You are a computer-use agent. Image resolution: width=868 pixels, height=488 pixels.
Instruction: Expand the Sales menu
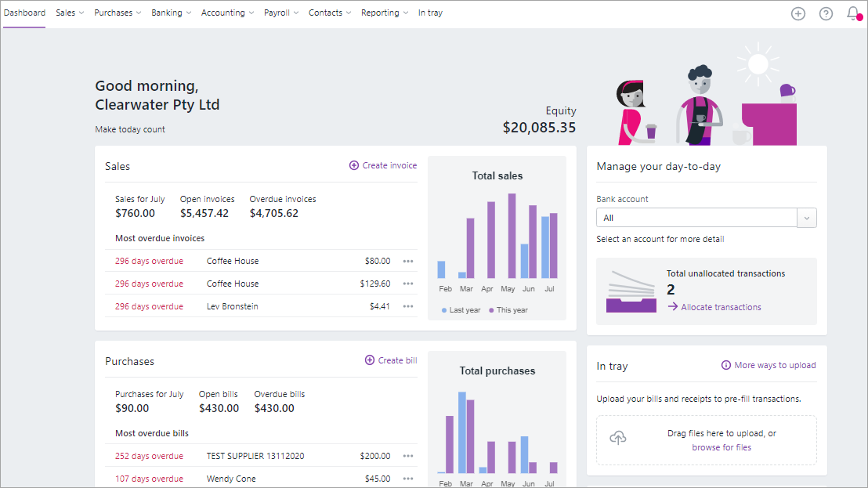tap(70, 13)
